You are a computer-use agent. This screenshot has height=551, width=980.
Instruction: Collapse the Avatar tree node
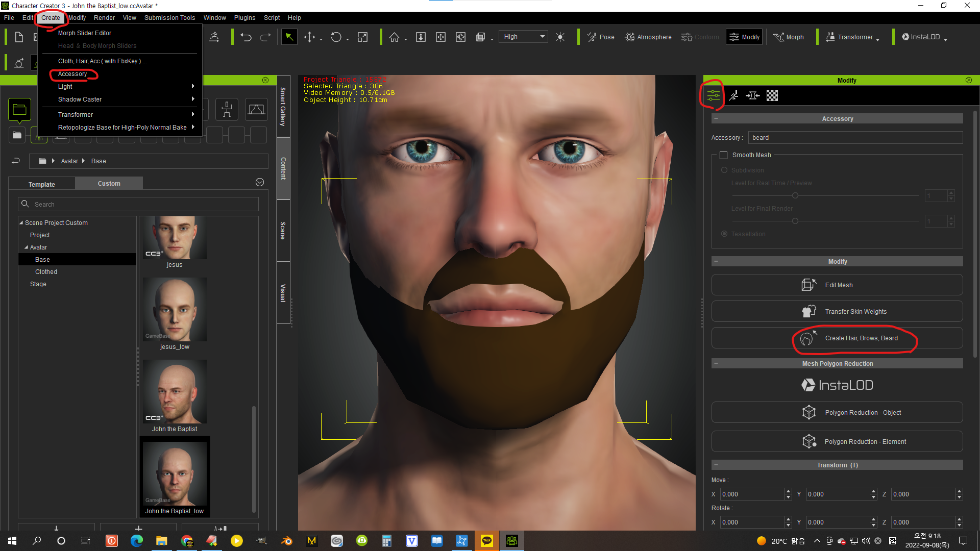click(x=26, y=247)
